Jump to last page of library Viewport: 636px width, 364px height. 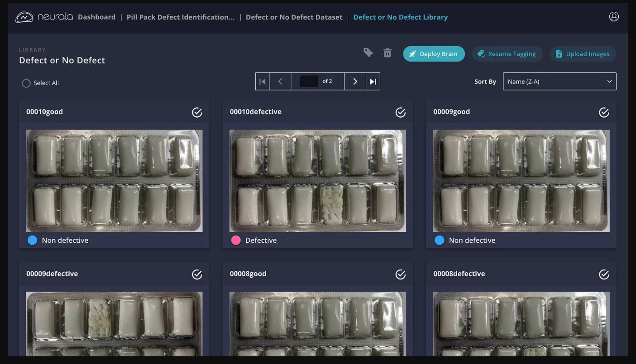(x=373, y=81)
